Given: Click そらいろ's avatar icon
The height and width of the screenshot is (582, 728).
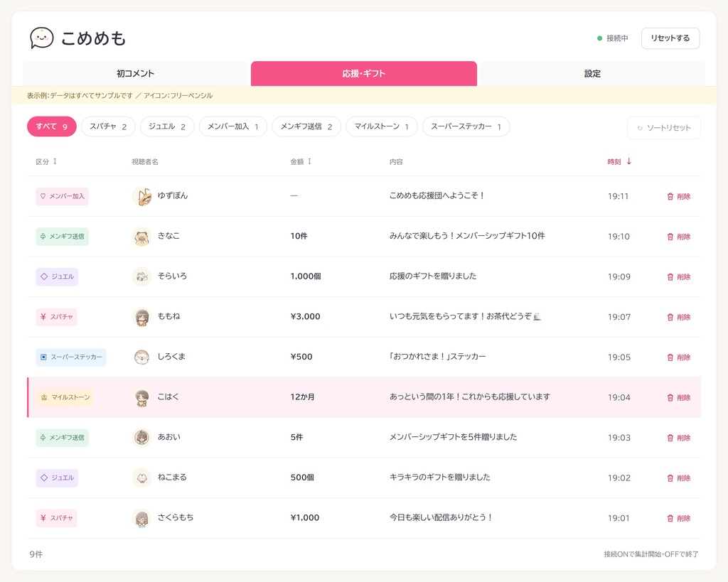Looking at the screenshot, I should [x=142, y=276].
